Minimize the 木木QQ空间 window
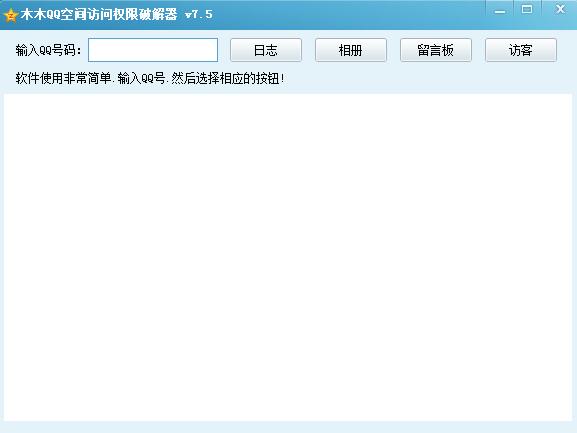Screen dimensions: 577x433 click(500, 10)
